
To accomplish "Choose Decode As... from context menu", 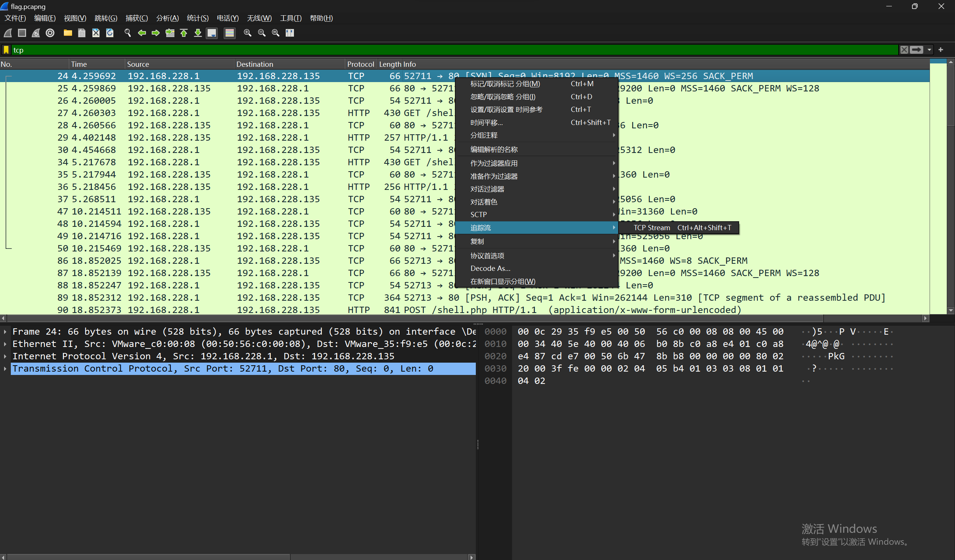I will pyautogui.click(x=490, y=269).
